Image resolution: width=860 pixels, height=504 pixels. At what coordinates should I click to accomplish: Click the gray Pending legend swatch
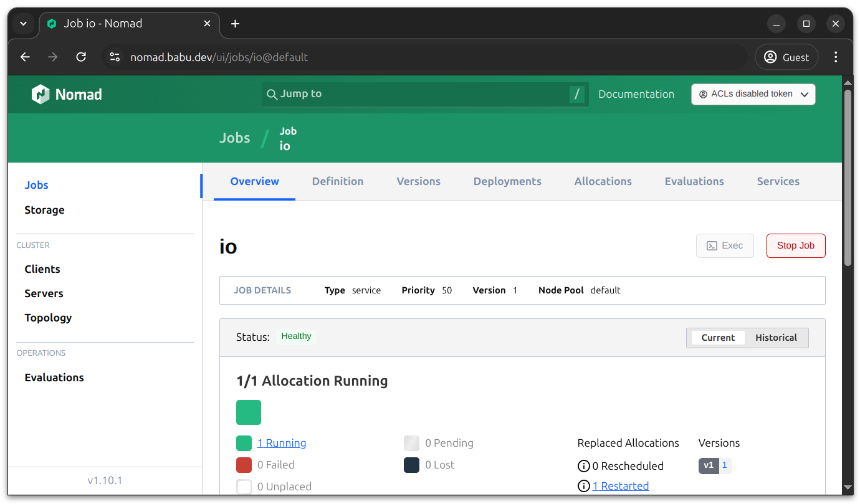point(411,443)
